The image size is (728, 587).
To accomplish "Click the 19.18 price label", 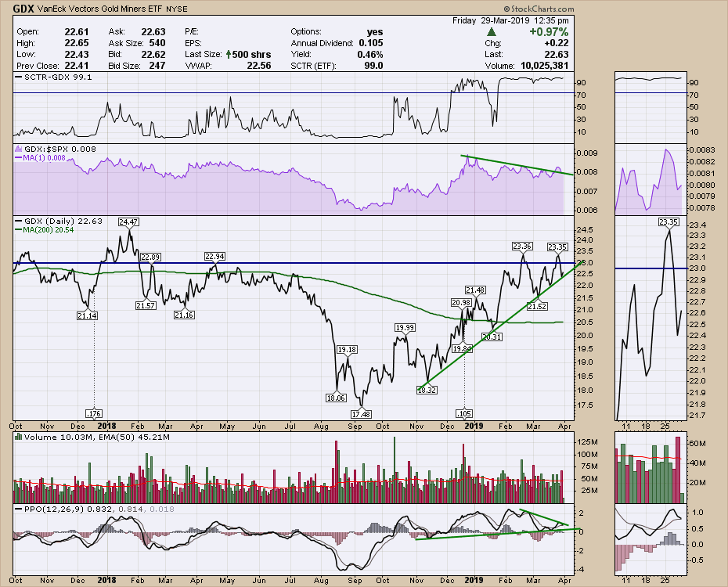I will [x=348, y=349].
